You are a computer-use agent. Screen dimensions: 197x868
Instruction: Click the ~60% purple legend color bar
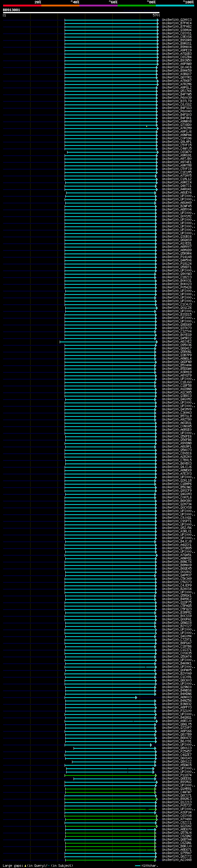point(99,6)
